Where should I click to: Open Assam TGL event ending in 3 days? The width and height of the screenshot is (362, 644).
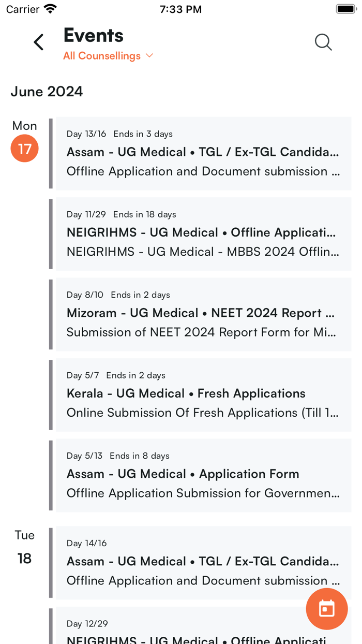coord(203,153)
